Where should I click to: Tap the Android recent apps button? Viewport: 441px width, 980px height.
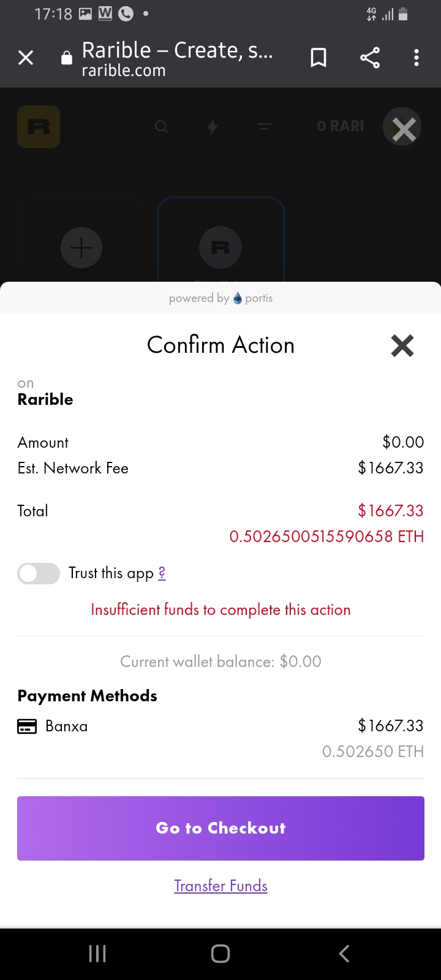click(97, 954)
